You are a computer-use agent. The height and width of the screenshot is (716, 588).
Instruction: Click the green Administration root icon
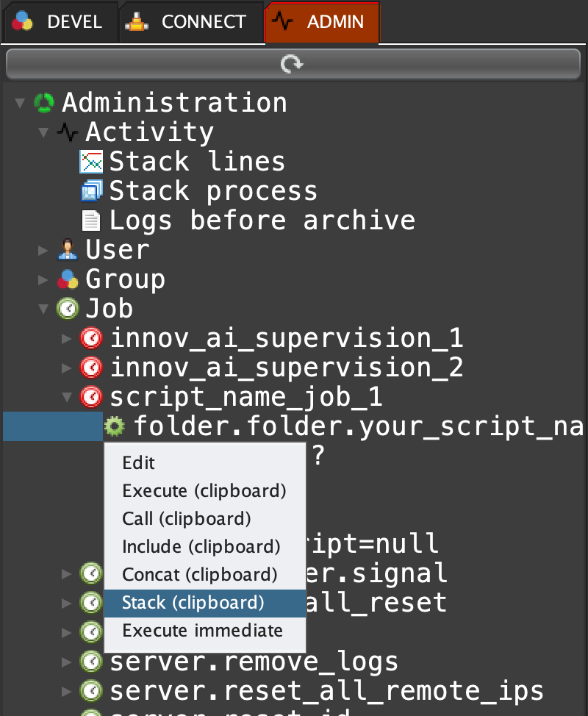pyautogui.click(x=44, y=103)
